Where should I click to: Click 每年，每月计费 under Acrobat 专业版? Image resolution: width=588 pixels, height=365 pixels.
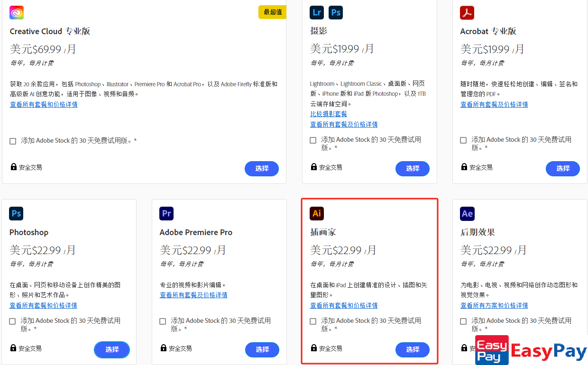482,63
